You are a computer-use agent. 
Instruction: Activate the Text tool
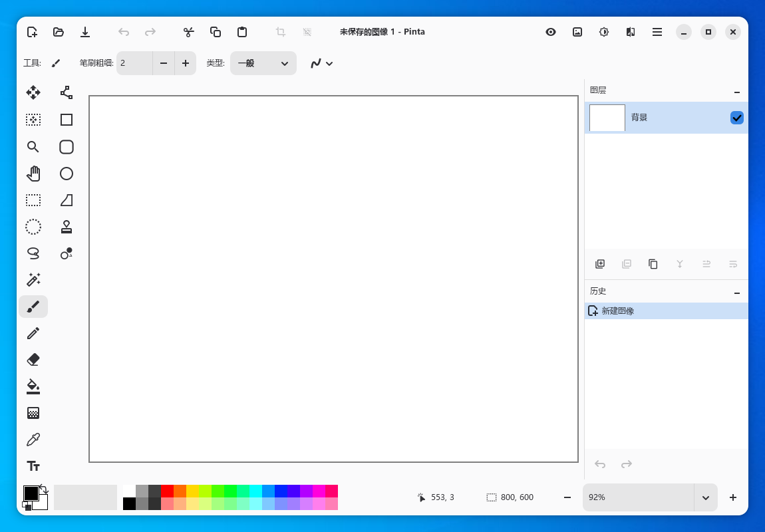click(x=33, y=466)
